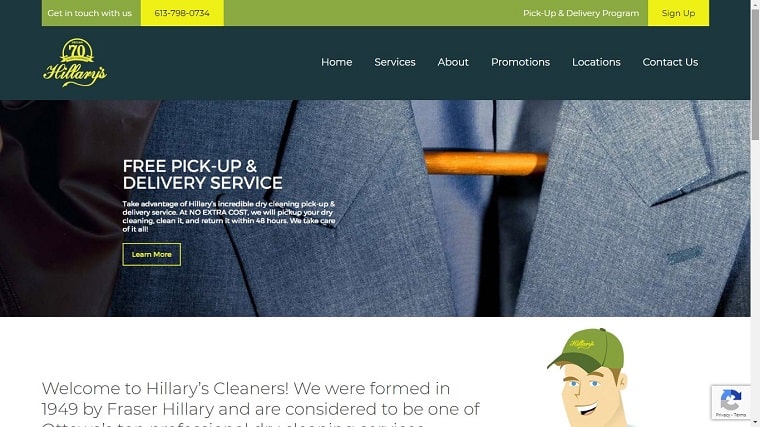Open the Pick-Up & Delivery Program link

581,13
